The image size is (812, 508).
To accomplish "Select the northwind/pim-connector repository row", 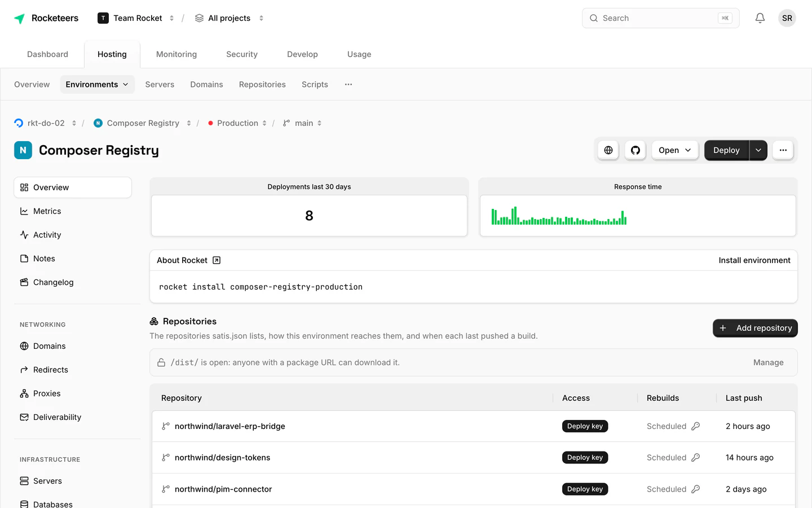I will [x=474, y=489].
